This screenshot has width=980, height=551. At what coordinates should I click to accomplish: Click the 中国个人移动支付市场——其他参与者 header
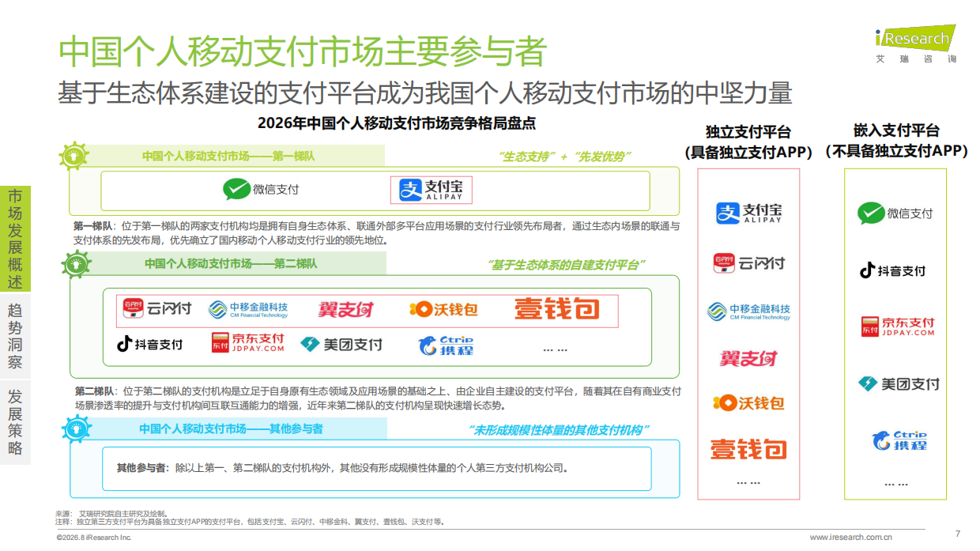[x=231, y=428]
